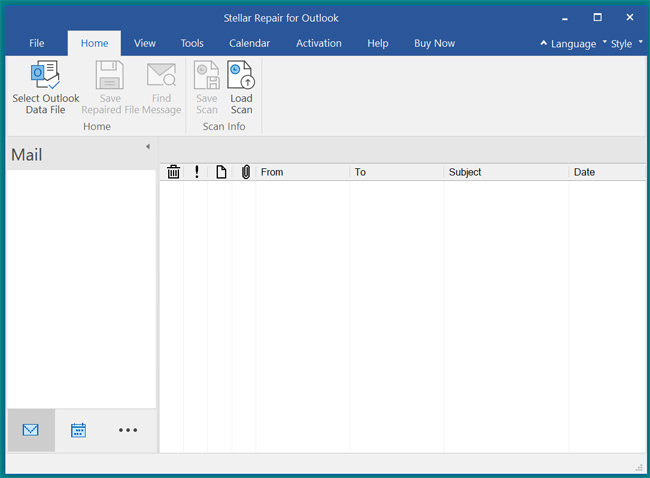
Task: Open the Calendar tab
Action: pyautogui.click(x=249, y=43)
